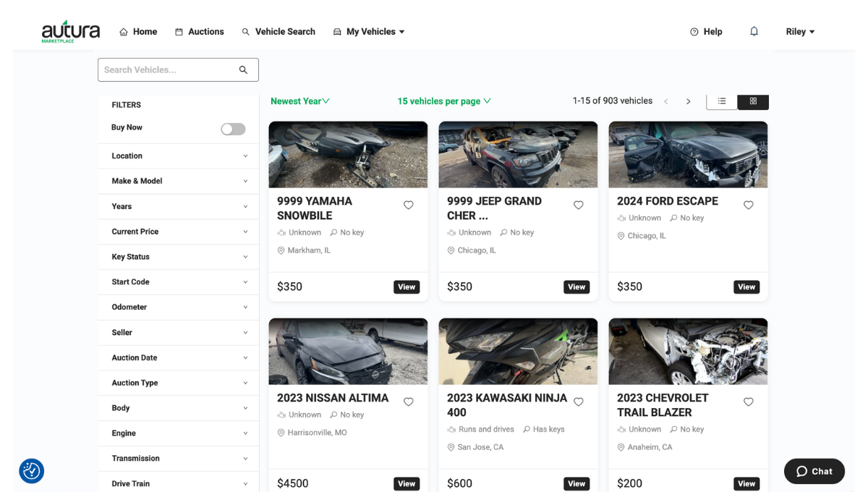This screenshot has height=492, width=868.
Task: Open the Ford Escape photo thumbnail
Action: tap(688, 155)
